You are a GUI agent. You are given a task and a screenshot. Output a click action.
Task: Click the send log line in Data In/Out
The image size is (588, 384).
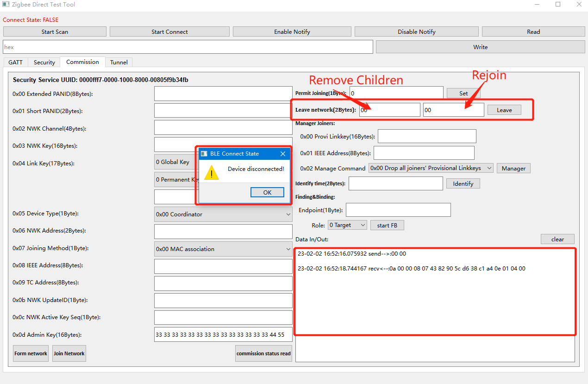[352, 254]
